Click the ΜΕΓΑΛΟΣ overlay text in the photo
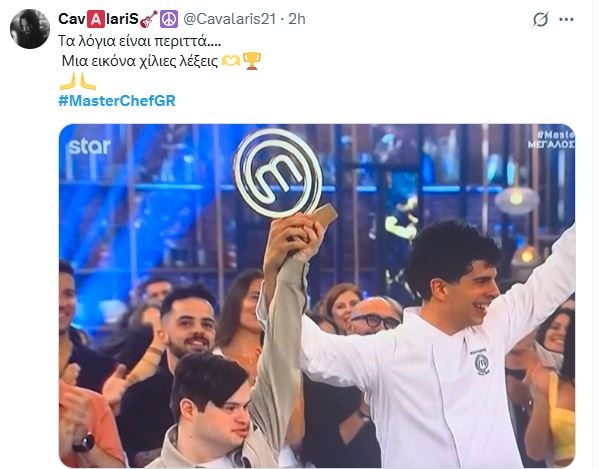This screenshot has height=469, width=601. [x=551, y=144]
